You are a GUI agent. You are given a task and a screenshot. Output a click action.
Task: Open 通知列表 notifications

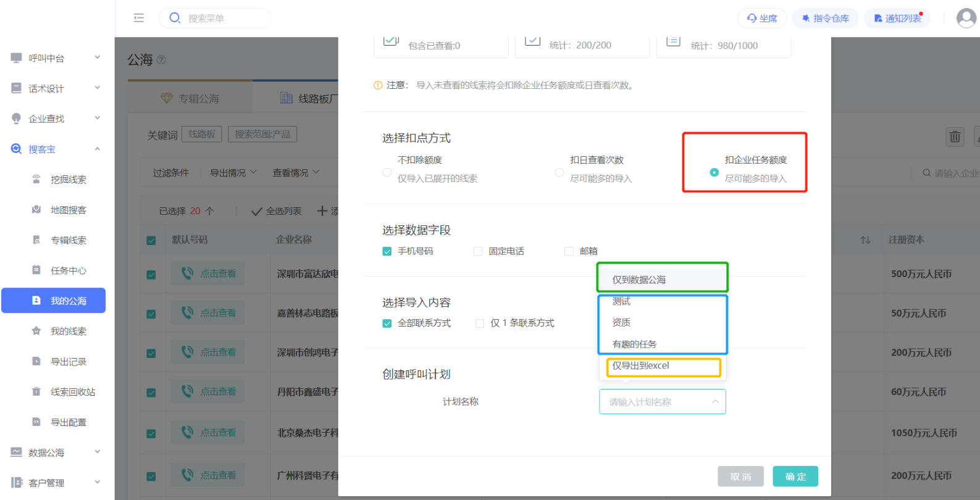pos(897,19)
